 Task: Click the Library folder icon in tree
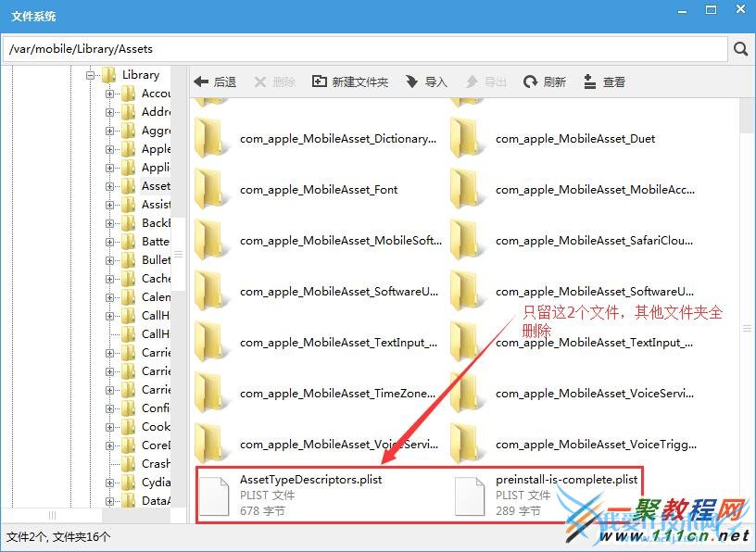[x=109, y=75]
